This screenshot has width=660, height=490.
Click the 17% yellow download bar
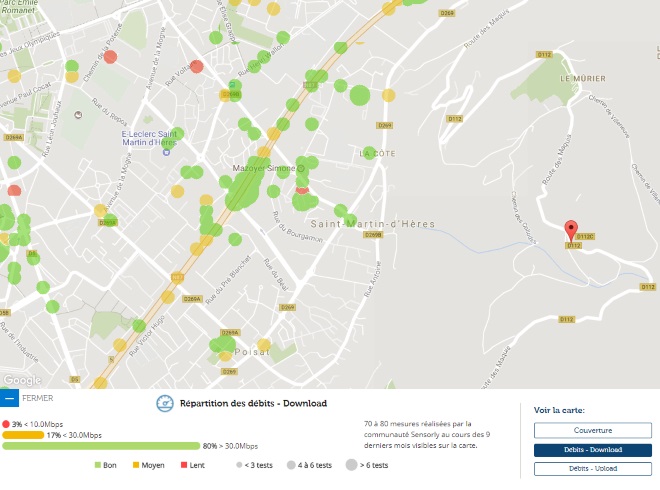pos(23,435)
